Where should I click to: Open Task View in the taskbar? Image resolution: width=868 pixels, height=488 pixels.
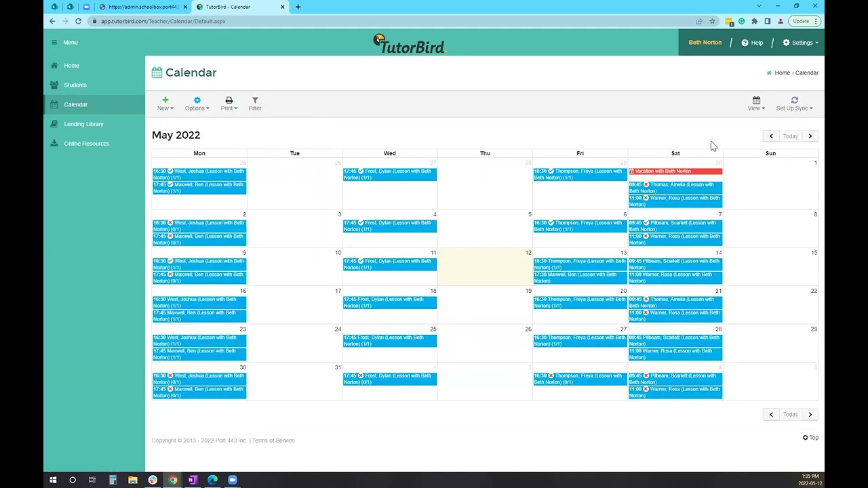coord(92,480)
